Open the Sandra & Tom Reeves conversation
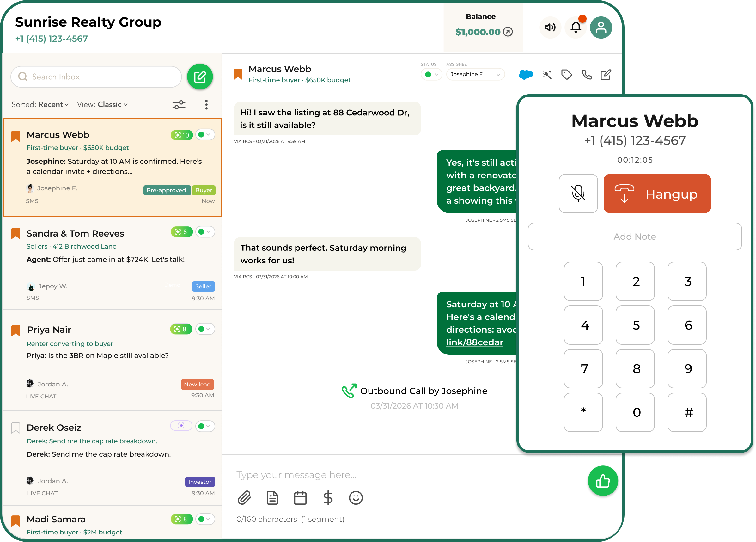756x542 pixels. tap(112, 263)
